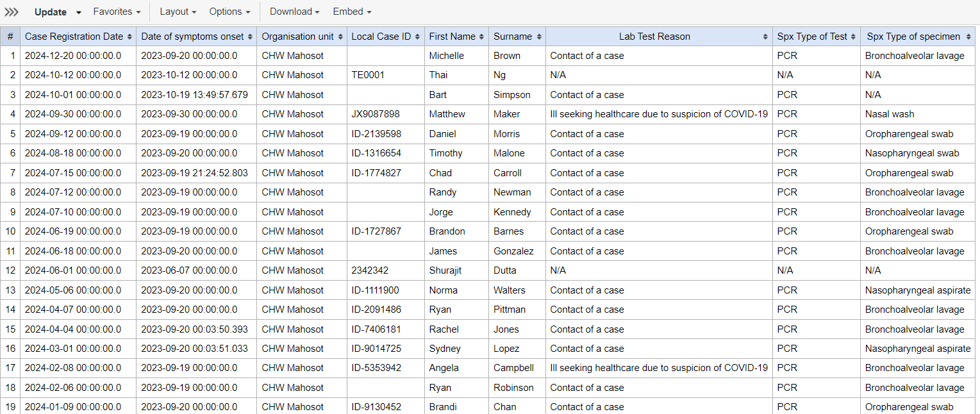Open the Embed dropdown menu
Image resolution: width=980 pixels, height=414 pixels.
tap(351, 12)
